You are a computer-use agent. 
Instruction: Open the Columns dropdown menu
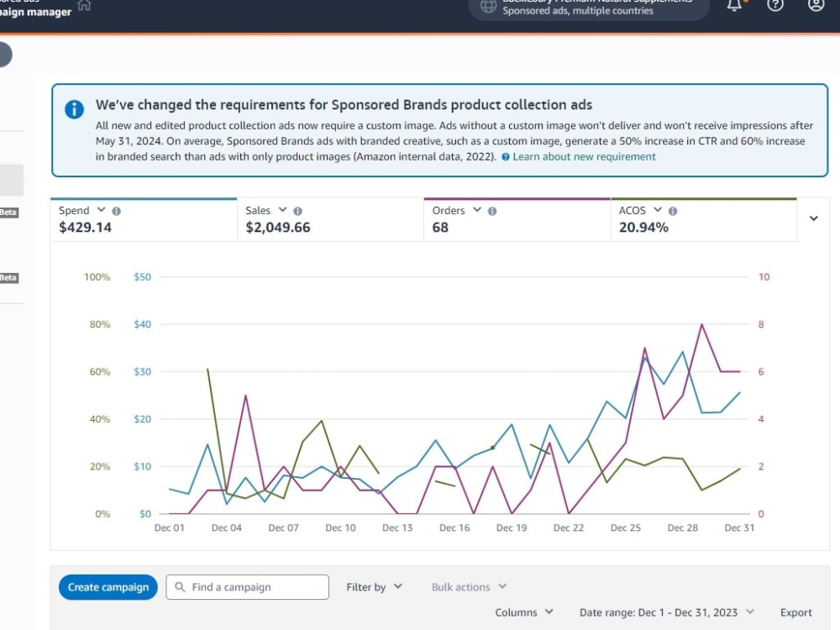click(523, 612)
